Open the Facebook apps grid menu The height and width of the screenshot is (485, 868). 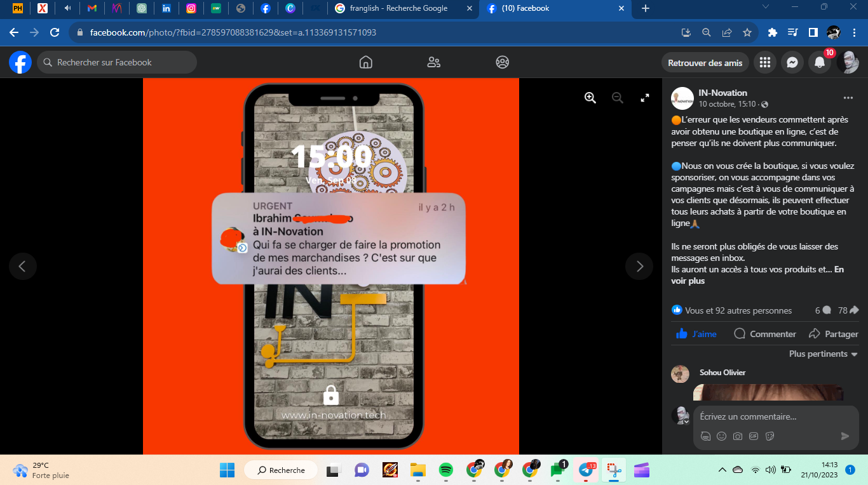coord(765,62)
